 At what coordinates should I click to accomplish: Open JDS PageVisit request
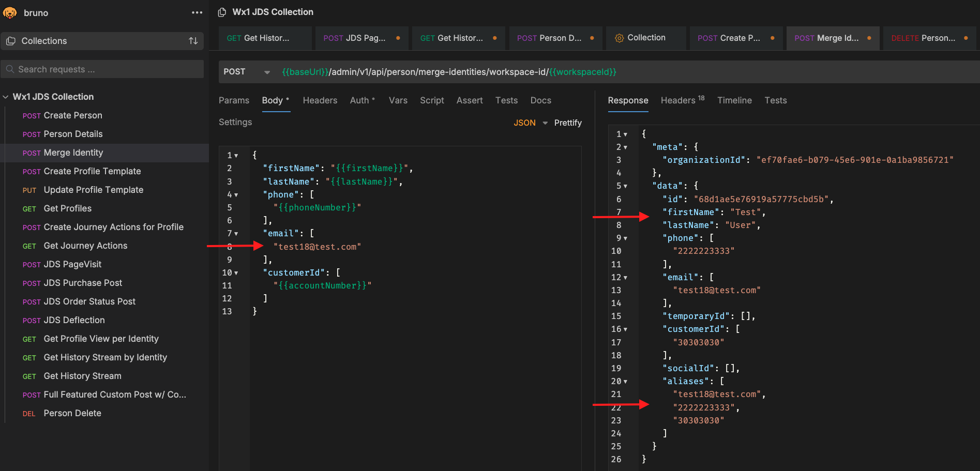click(x=105, y=264)
